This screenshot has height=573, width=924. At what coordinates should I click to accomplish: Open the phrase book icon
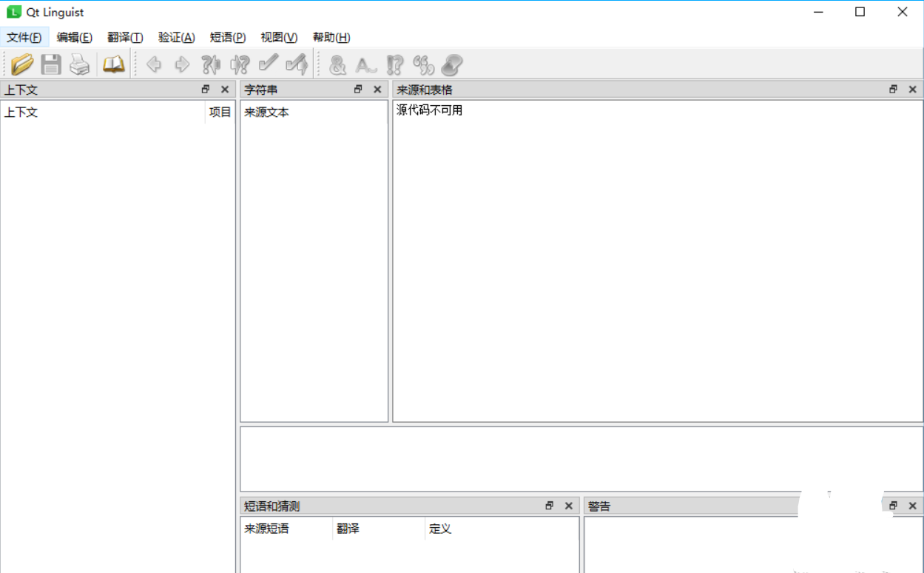pyautogui.click(x=113, y=65)
